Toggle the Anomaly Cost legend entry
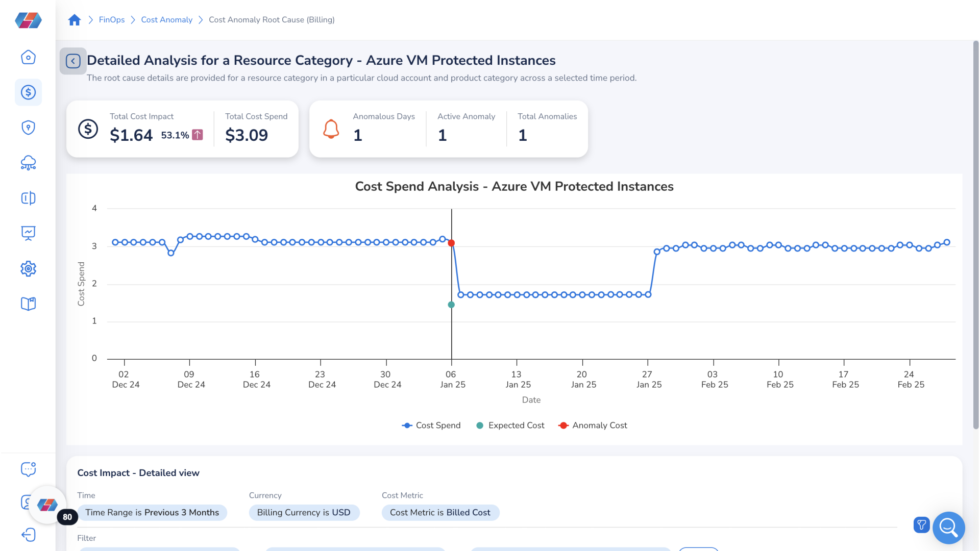The height and width of the screenshot is (551, 980). click(592, 425)
